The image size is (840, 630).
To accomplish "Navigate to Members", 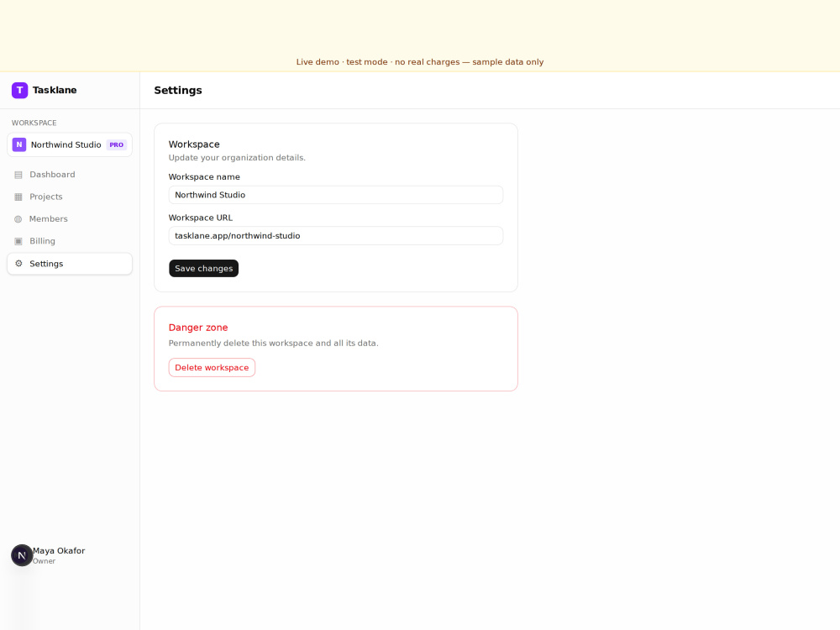I will 70,218.
